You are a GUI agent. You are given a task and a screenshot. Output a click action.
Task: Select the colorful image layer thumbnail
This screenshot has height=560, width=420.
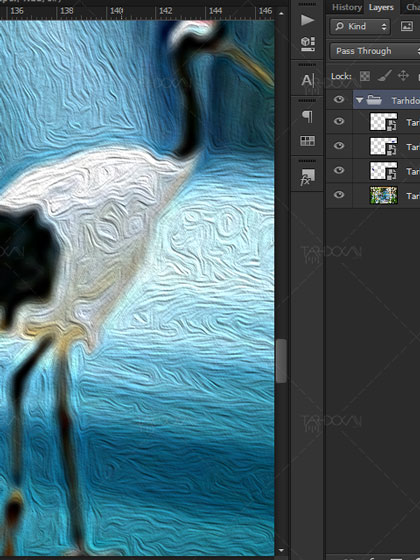(383, 195)
